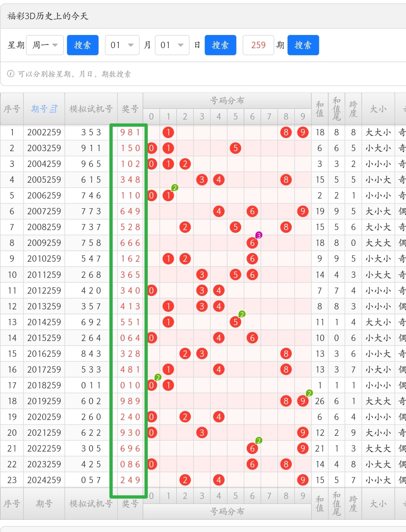Click the 序号 top column header
The height and width of the screenshot is (532, 406).
(x=12, y=109)
